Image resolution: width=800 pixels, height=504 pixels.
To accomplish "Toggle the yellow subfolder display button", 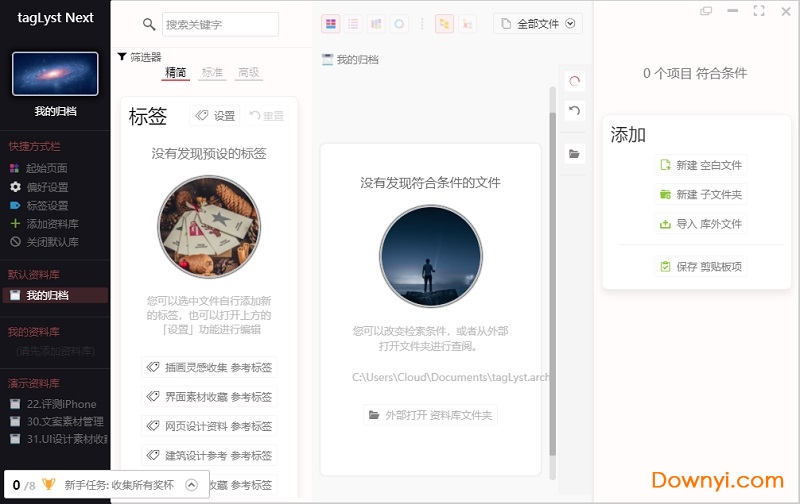I will pyautogui.click(x=444, y=24).
